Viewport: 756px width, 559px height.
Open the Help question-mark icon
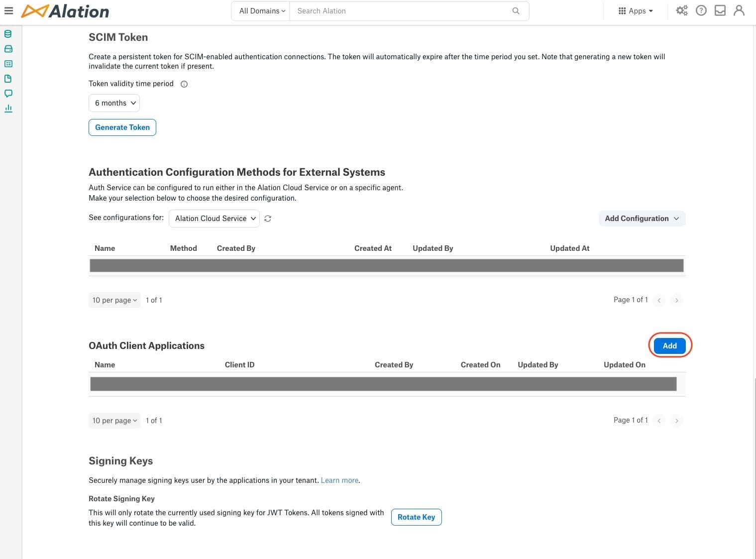tap(701, 10)
